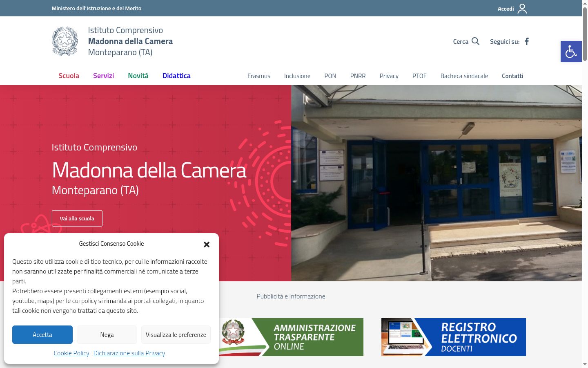The height and width of the screenshot is (368, 588).
Task: Open the Didattica menu
Action: 176,76
